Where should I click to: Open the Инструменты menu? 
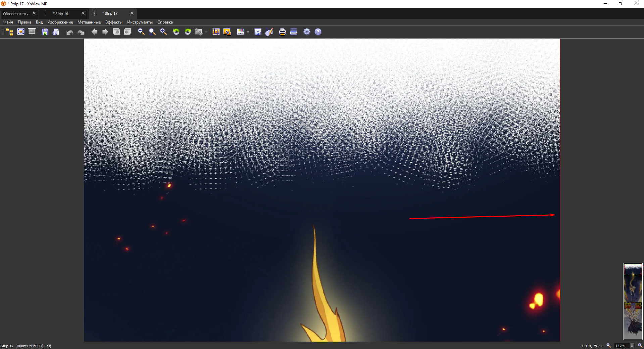tap(140, 22)
